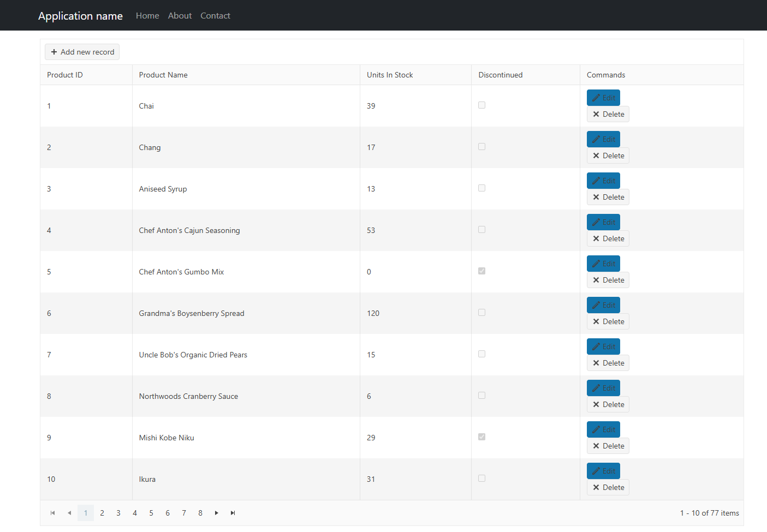Navigate to the Contact page

215,15
